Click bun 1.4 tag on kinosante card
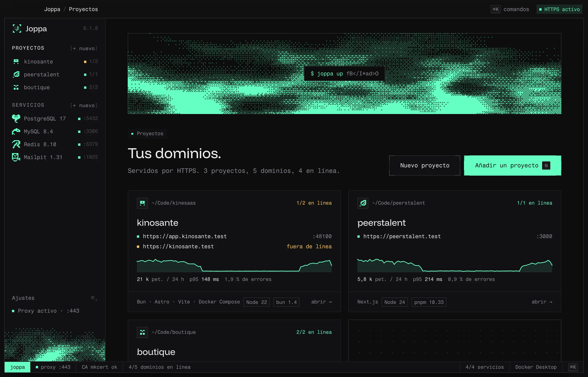This screenshot has height=377, width=588. click(x=286, y=302)
